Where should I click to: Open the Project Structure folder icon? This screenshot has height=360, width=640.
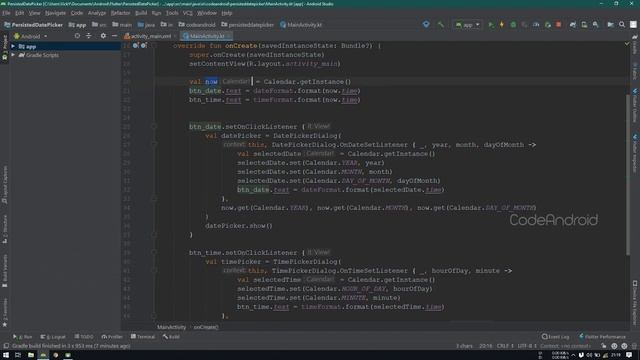(x=610, y=25)
